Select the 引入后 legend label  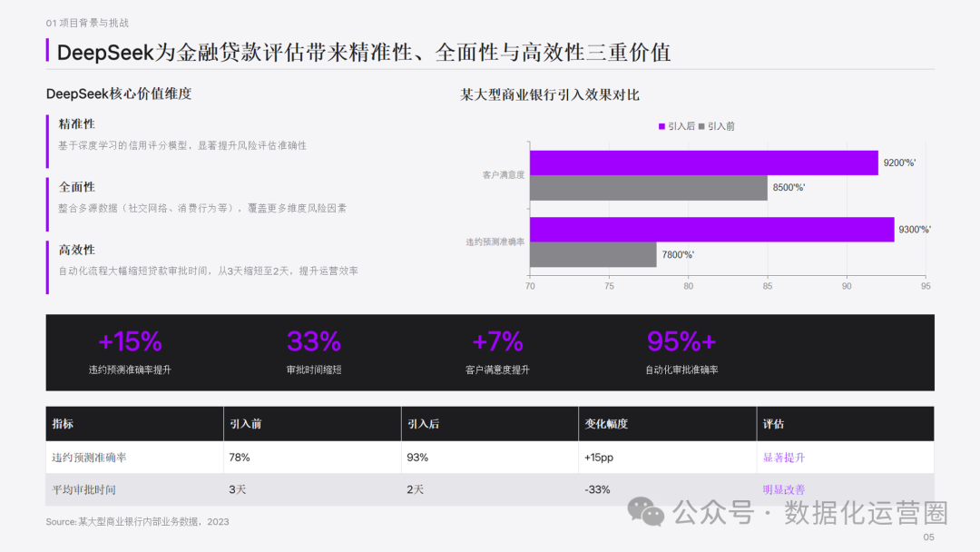[x=681, y=126]
